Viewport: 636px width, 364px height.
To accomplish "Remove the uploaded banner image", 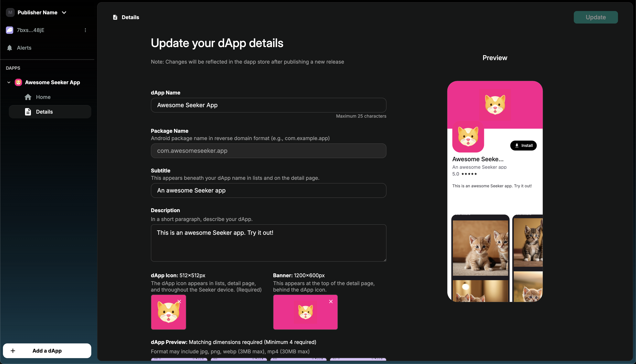I will (331, 301).
